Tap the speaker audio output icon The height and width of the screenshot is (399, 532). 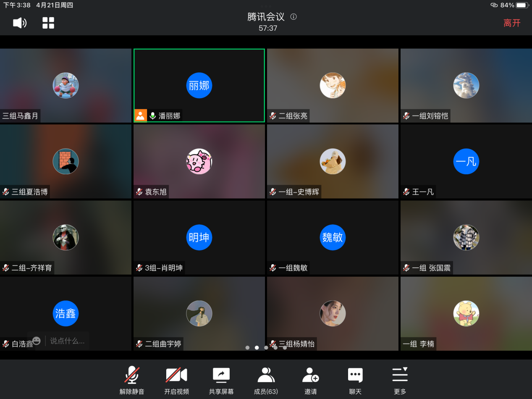pyautogui.click(x=20, y=23)
